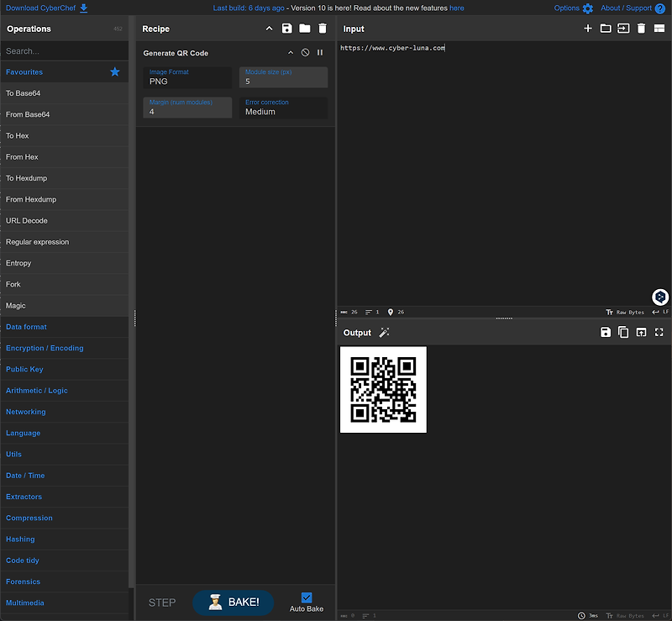Toggle the Auto Bake checkbox
Image resolution: width=672 pixels, height=621 pixels.
click(x=307, y=597)
